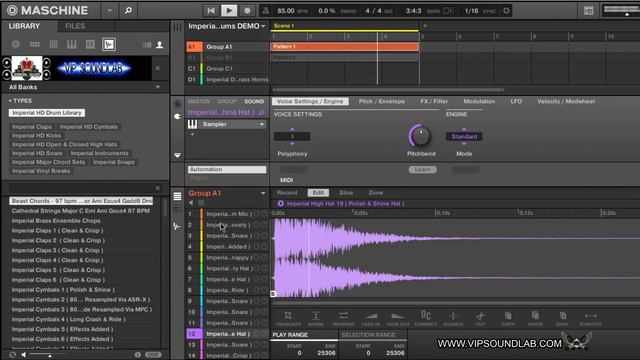
Task: Open the Pitch / Envelope page
Action: click(x=382, y=101)
